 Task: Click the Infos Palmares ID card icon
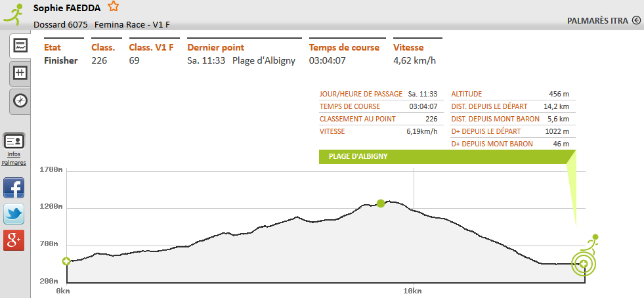(14, 141)
